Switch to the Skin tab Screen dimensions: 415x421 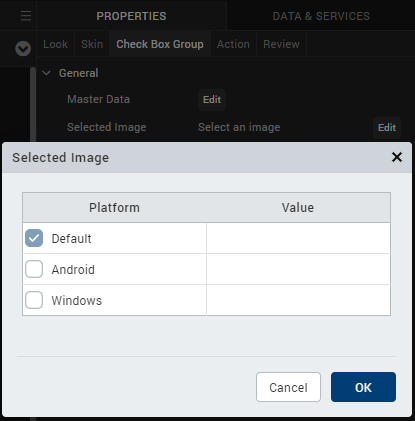pos(92,44)
